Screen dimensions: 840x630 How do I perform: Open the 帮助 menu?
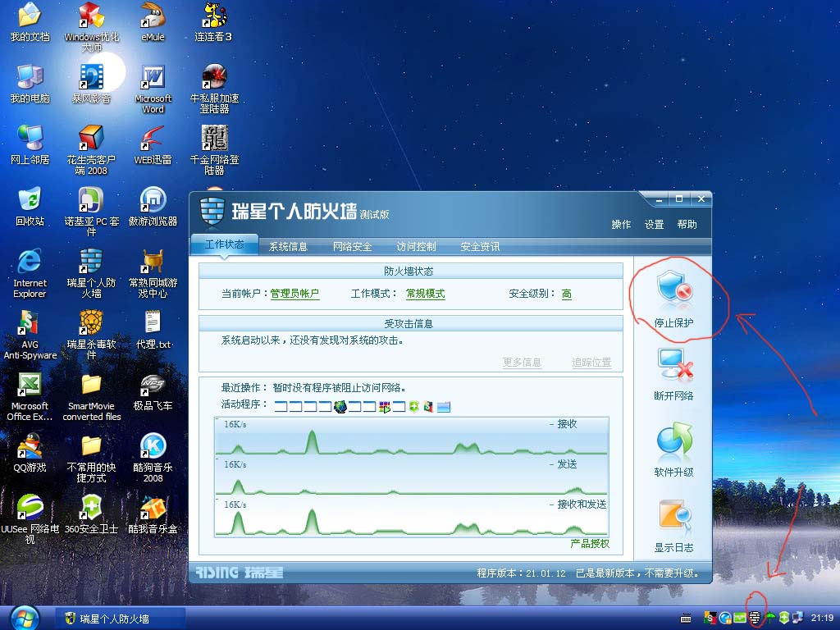click(687, 225)
